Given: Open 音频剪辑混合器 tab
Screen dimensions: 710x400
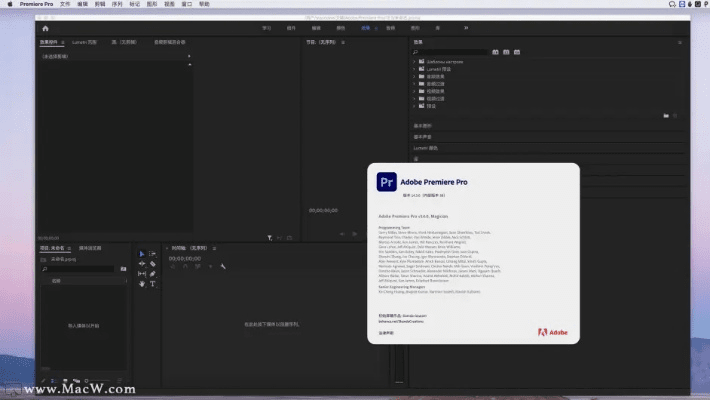Looking at the screenshot, I should (x=170, y=42).
